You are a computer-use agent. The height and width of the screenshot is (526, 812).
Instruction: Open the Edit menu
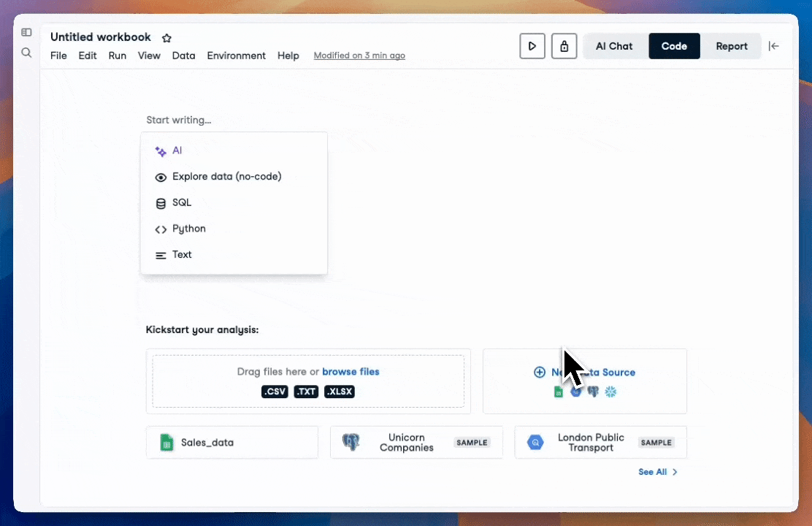tap(88, 56)
